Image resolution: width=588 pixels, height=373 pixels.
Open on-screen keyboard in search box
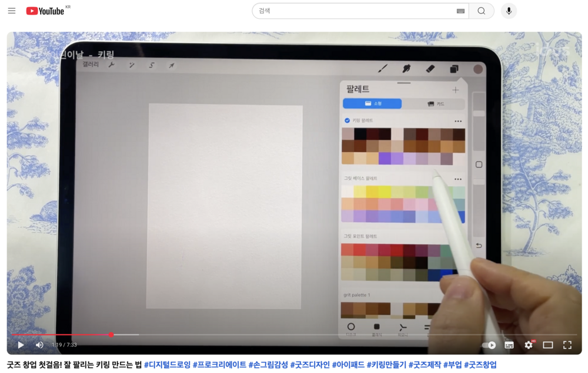pos(460,11)
